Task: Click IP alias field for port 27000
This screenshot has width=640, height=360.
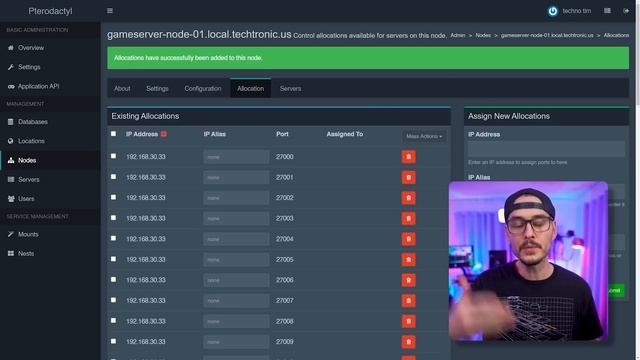Action: coord(236,157)
